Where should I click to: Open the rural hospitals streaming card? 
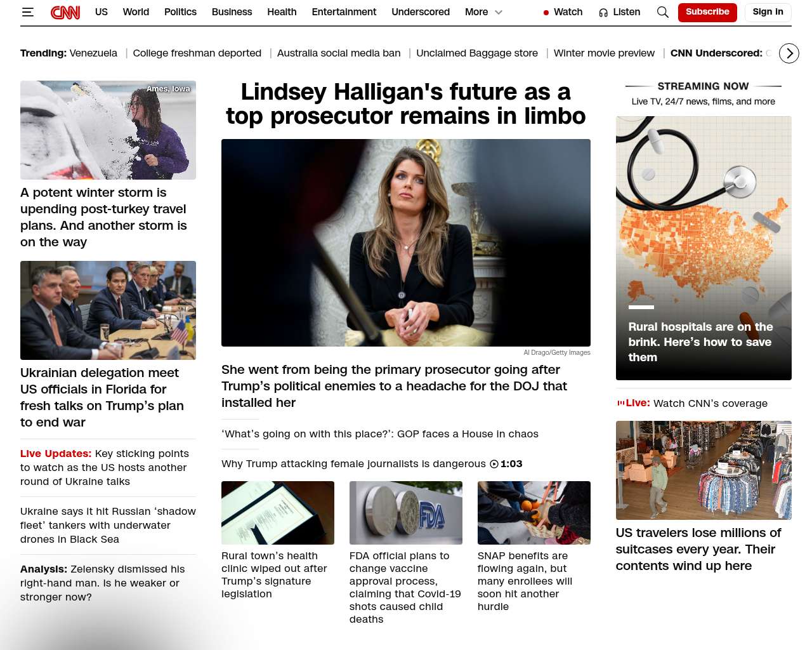click(x=704, y=248)
